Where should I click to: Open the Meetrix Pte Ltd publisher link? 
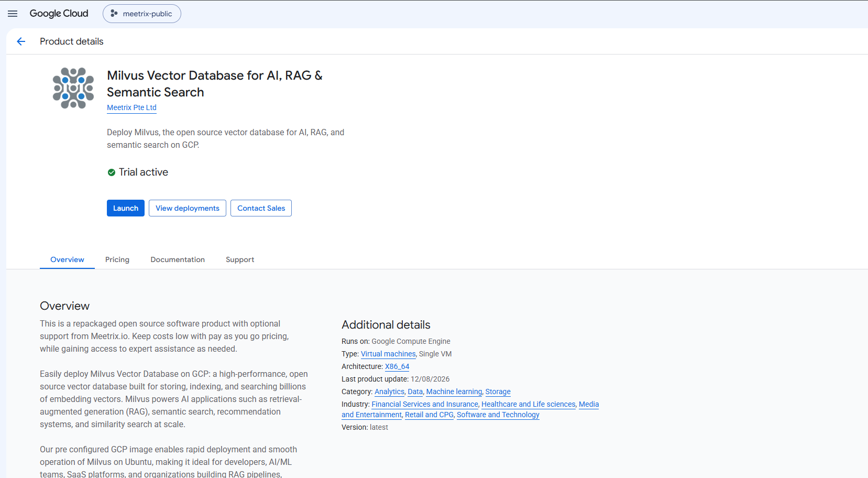(131, 107)
